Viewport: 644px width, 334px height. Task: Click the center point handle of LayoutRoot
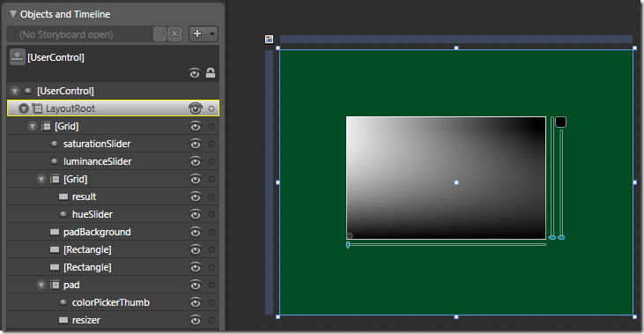456,182
